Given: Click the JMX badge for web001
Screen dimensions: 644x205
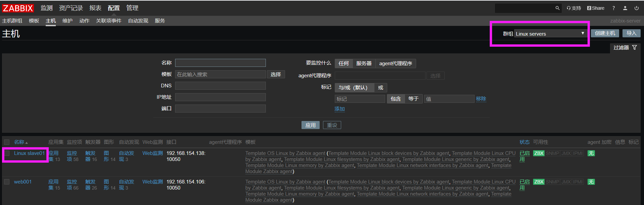Looking at the screenshot, I should [x=566, y=182].
